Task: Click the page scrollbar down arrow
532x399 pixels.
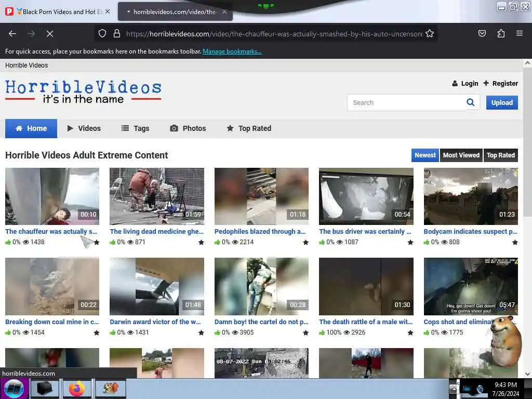Action: pyautogui.click(x=527, y=374)
